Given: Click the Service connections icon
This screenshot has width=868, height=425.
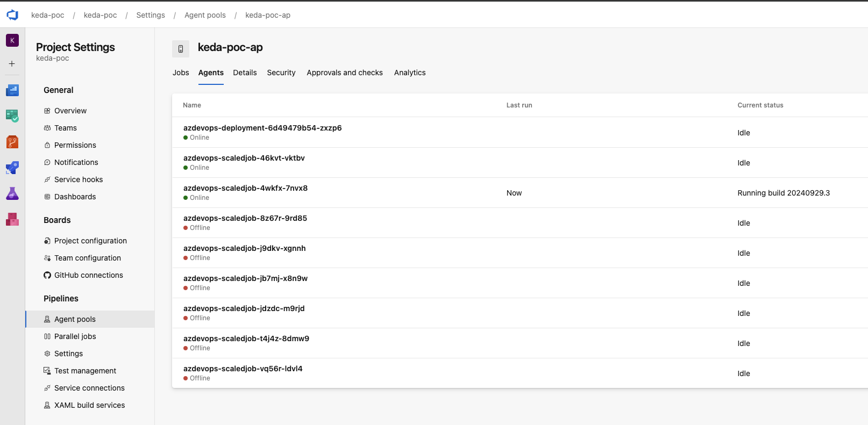Looking at the screenshot, I should pos(47,388).
